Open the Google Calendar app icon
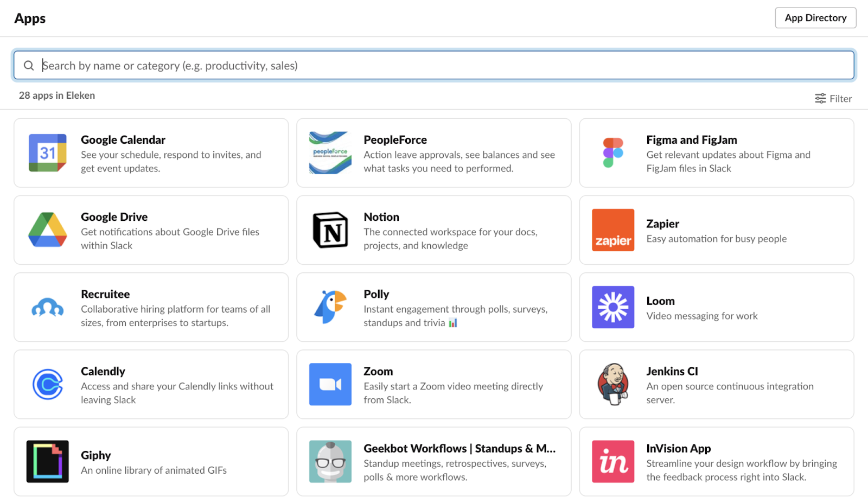This screenshot has width=868, height=503. pyautogui.click(x=48, y=153)
